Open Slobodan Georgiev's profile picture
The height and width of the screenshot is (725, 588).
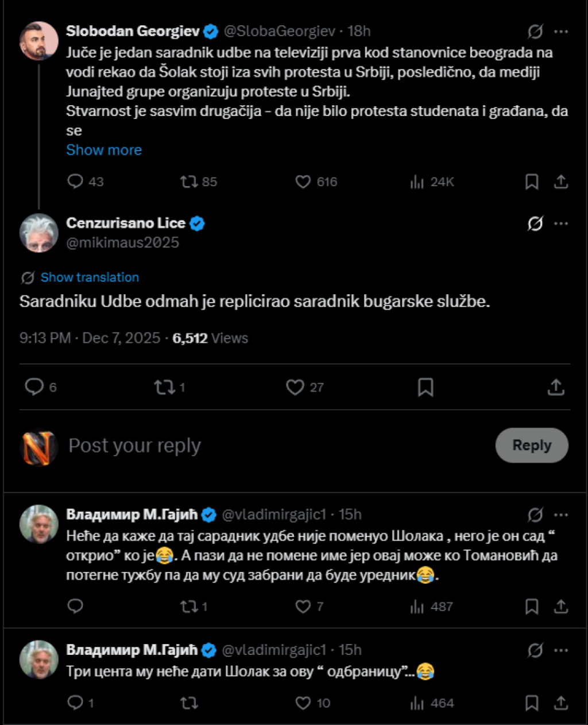click(x=39, y=41)
